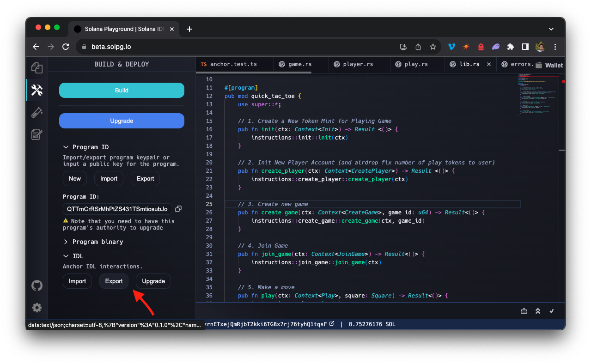
Task: Click the orange starburst extension icon
Action: [x=466, y=47]
